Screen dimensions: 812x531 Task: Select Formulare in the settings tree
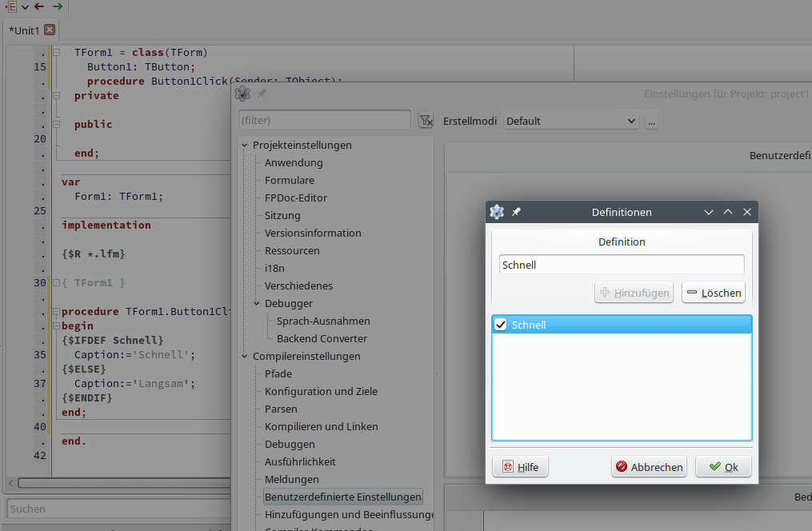click(290, 180)
